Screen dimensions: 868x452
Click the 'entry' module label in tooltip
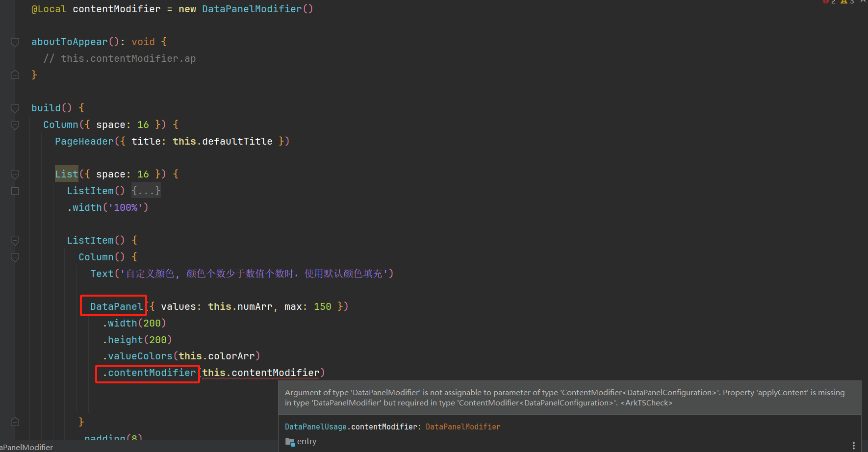[x=306, y=442]
